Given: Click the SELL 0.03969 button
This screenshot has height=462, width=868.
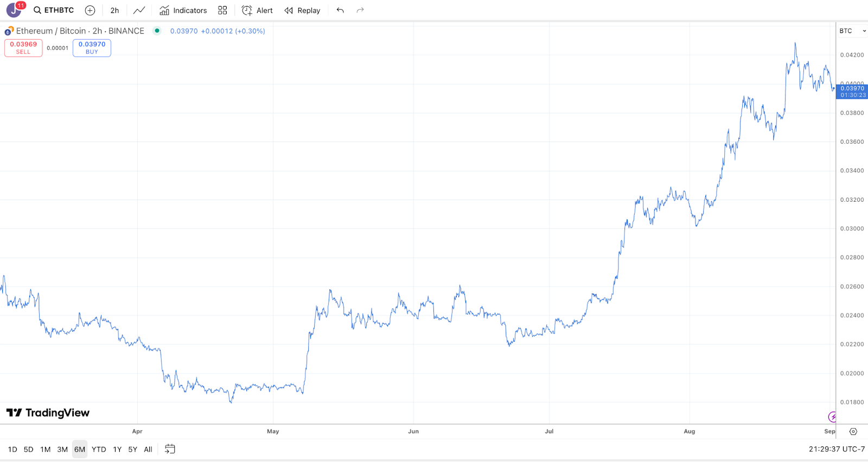Looking at the screenshot, I should [23, 48].
